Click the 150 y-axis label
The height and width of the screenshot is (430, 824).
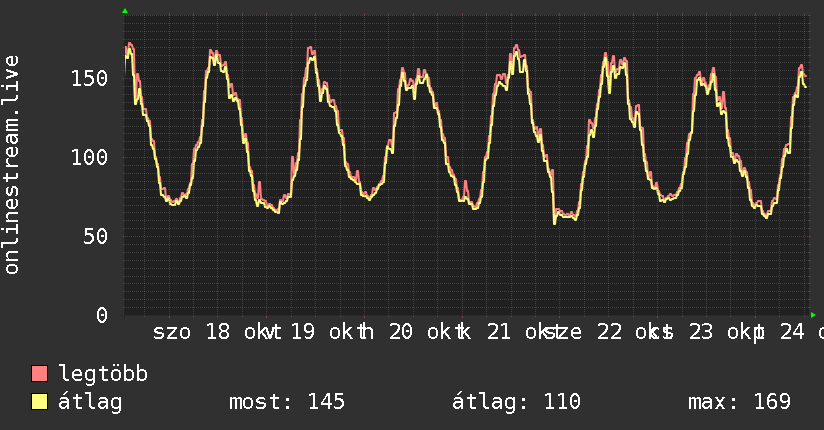[x=89, y=78]
